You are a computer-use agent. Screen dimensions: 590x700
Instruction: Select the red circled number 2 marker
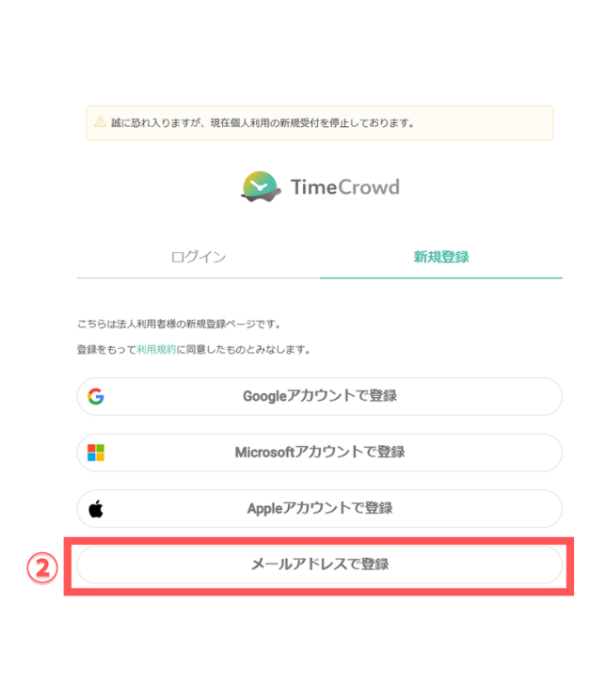(x=42, y=568)
